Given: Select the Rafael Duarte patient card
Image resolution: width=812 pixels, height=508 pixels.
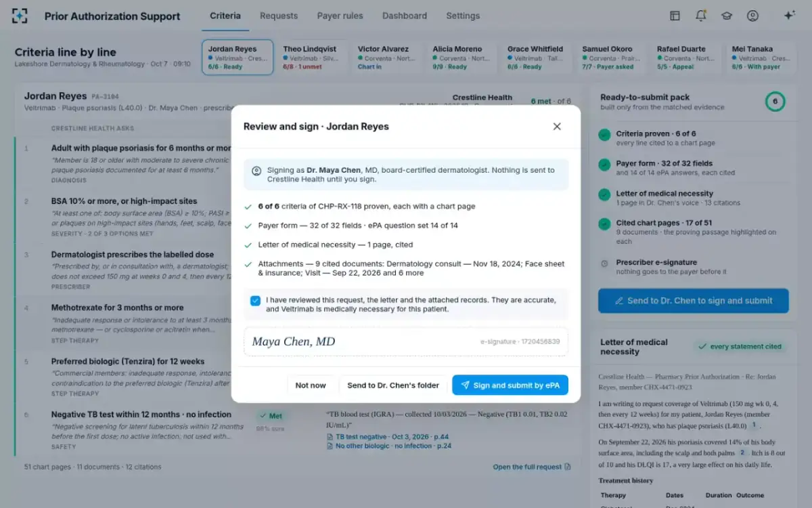Looking at the screenshot, I should pyautogui.click(x=685, y=58).
